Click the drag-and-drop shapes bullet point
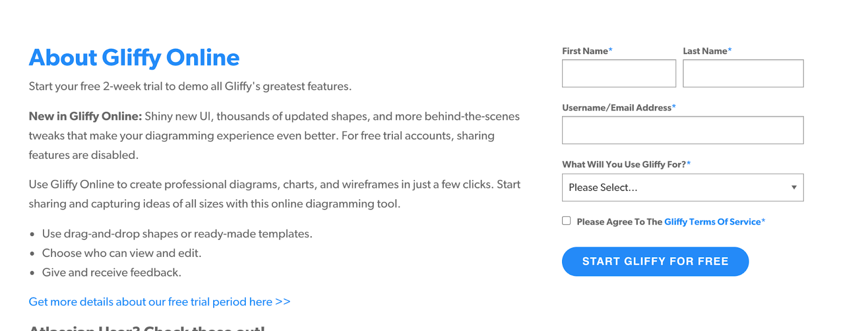This screenshot has width=868, height=331. [x=177, y=234]
